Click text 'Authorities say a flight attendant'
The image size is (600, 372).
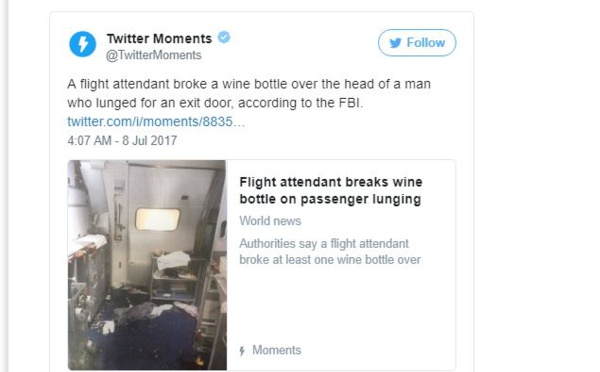tap(324, 243)
